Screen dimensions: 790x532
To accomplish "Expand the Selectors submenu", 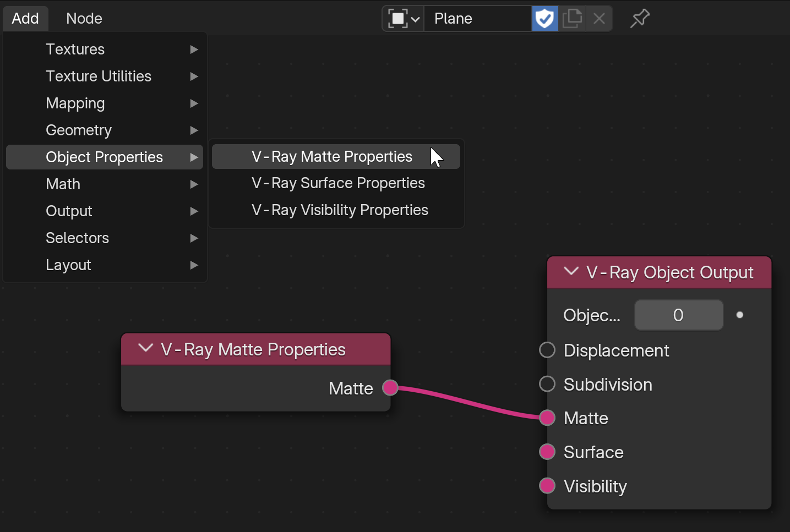I will click(x=105, y=238).
